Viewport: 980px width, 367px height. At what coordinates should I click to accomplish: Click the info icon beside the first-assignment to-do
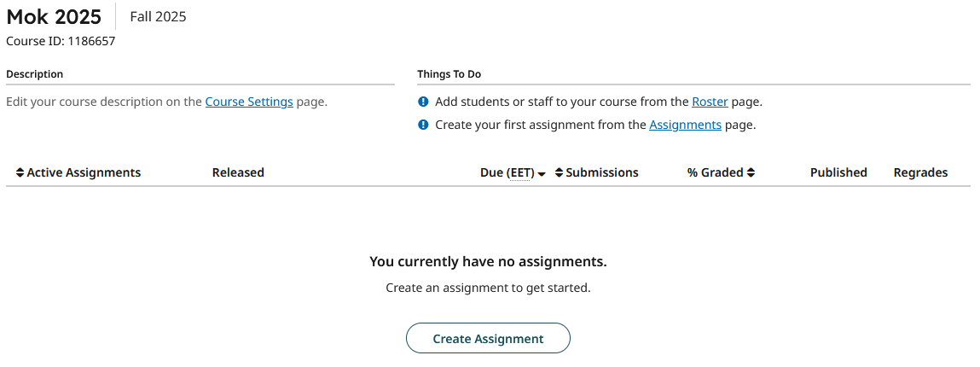point(423,125)
